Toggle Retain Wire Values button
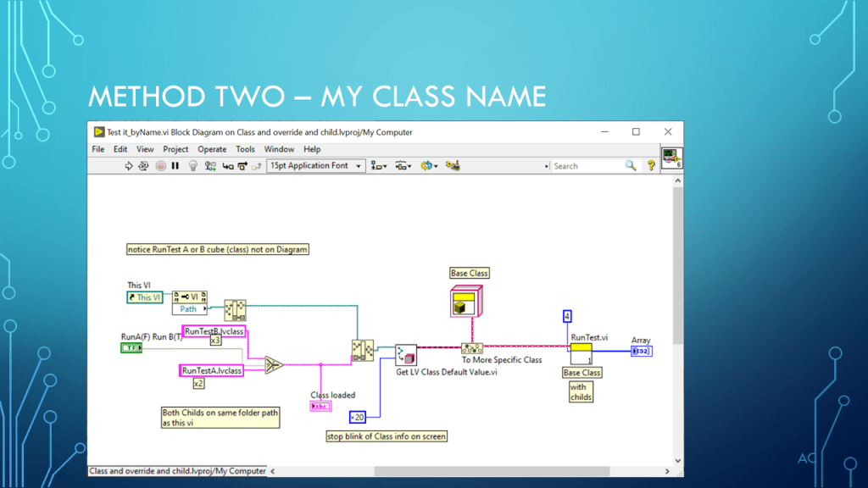The image size is (868, 488). pyautogui.click(x=211, y=166)
